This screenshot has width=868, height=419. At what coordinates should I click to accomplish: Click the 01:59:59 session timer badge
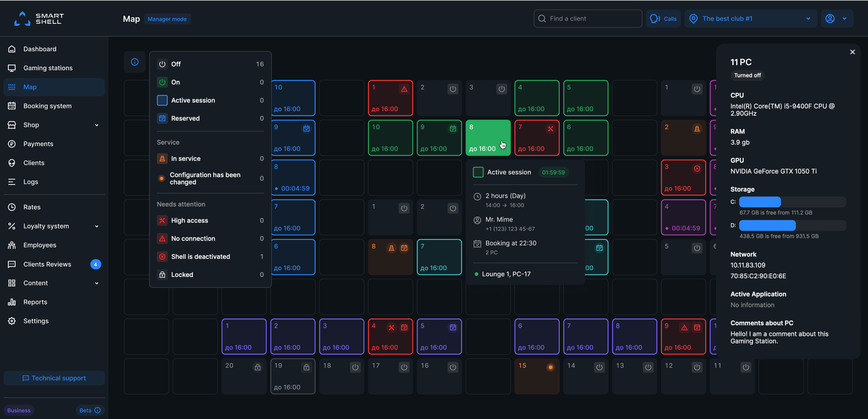click(553, 173)
